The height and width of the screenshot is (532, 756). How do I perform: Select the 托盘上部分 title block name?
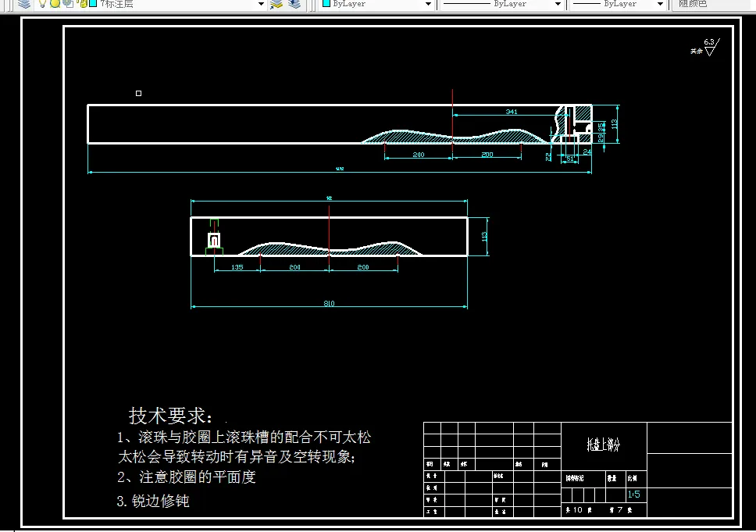coord(603,445)
